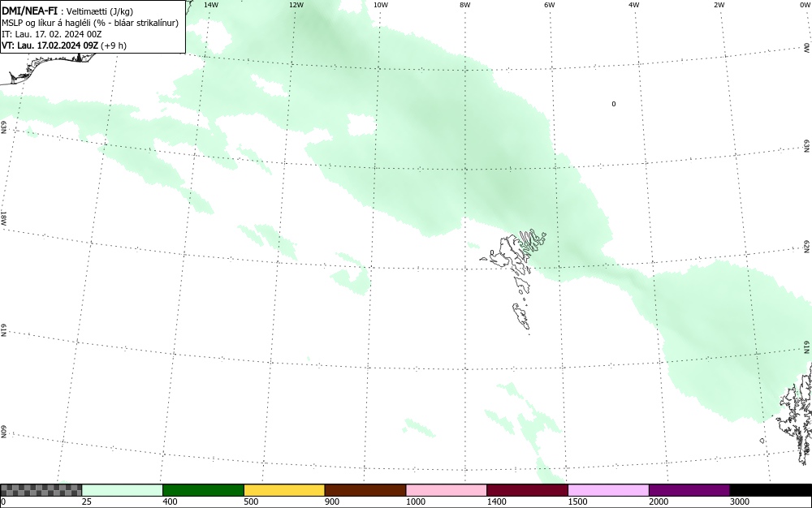This screenshot has width=812, height=508.
Task: Click the "62N" latitude label
Action: pos(807,246)
